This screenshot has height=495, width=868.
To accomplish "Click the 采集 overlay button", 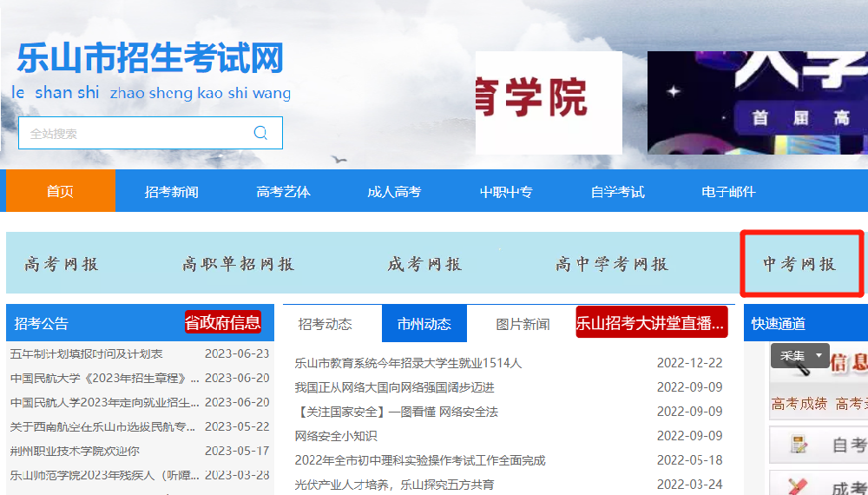I will tap(792, 355).
